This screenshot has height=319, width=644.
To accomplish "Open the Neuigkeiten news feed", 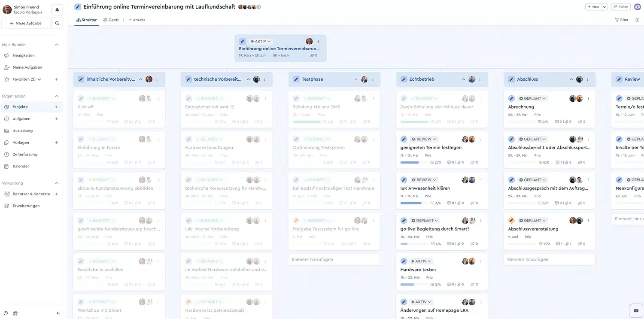I will [x=27, y=55].
